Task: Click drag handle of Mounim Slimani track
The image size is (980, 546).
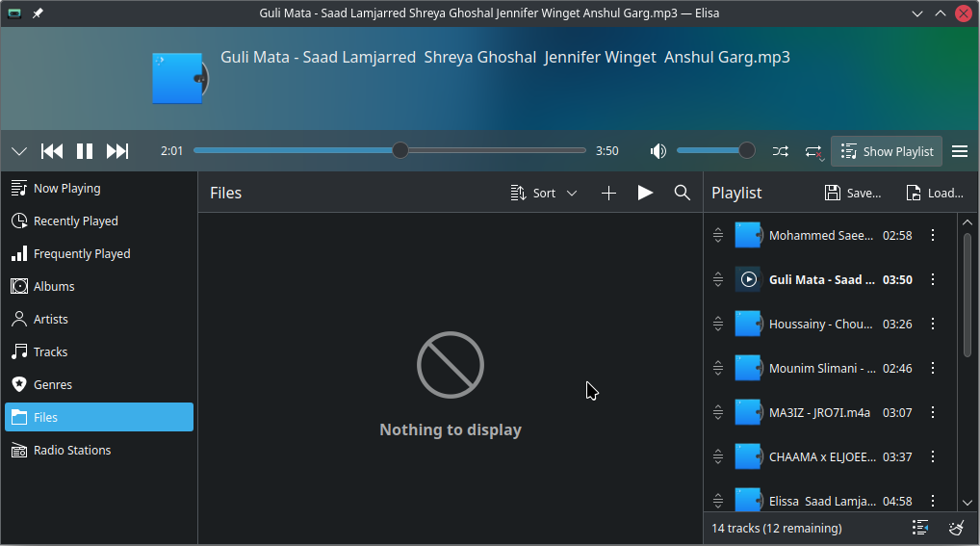Action: 718,369
